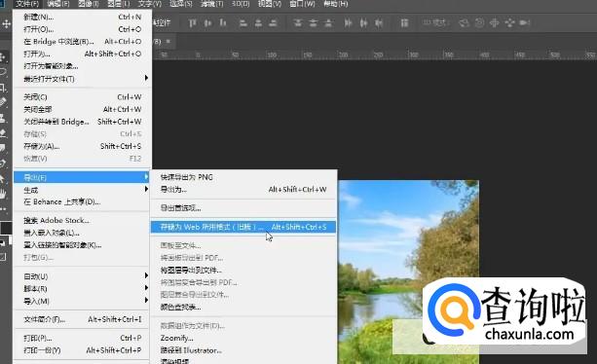
Task: Select the 3D pan mode icon
Action: (494, 23)
